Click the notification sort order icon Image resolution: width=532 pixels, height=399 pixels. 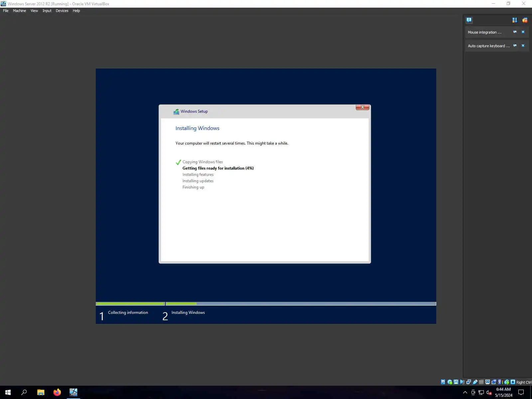[515, 20]
